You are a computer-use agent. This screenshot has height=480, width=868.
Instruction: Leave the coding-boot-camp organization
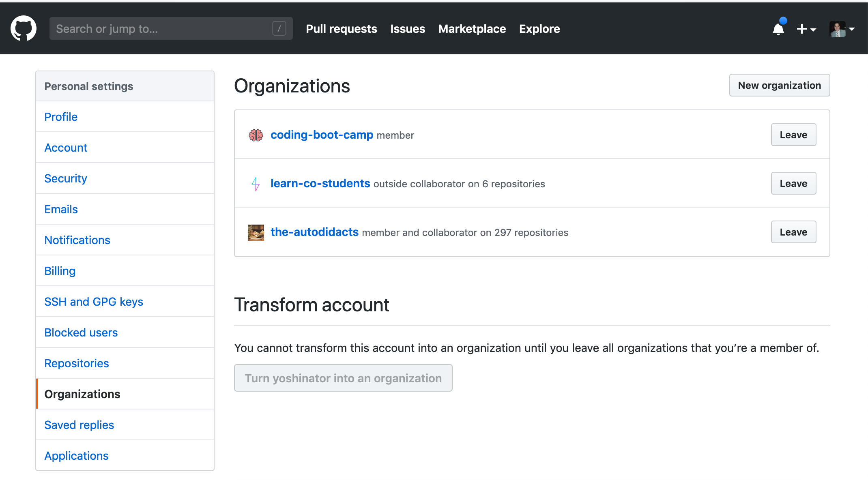click(x=793, y=135)
